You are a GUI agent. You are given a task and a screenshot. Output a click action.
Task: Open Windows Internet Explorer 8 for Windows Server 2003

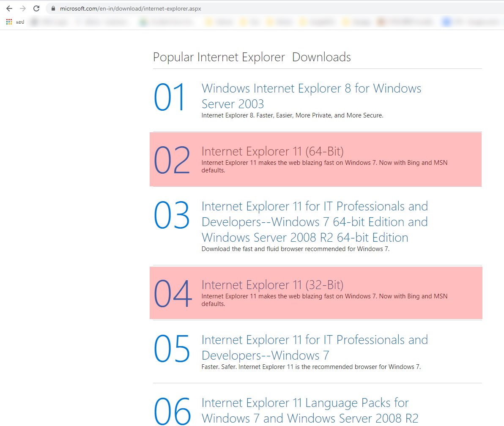[312, 96]
